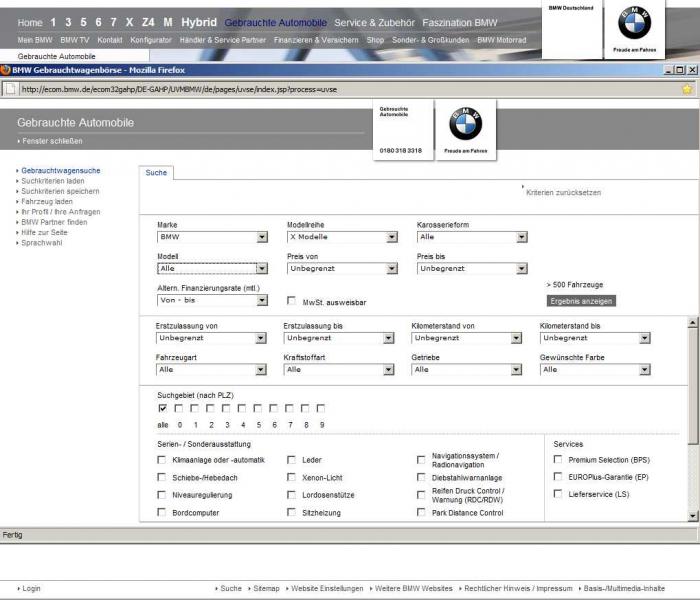
Task: Click Fenster schließen link
Action: (51, 141)
